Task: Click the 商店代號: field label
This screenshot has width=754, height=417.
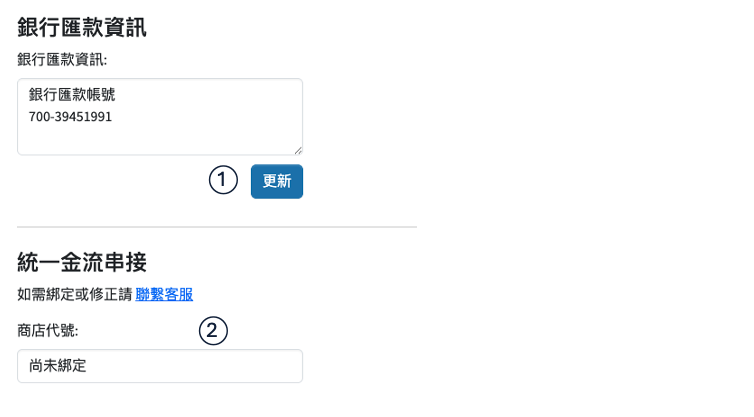Action: (48, 330)
